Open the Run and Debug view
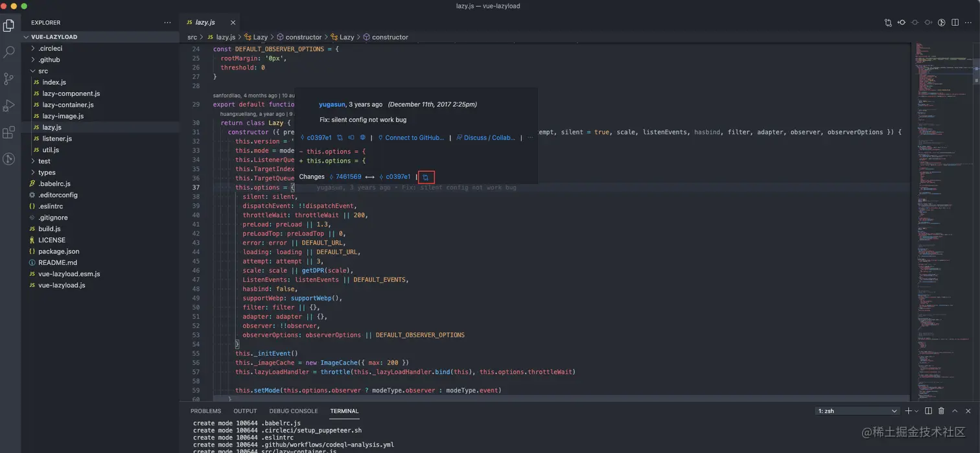The height and width of the screenshot is (453, 980). (x=9, y=106)
